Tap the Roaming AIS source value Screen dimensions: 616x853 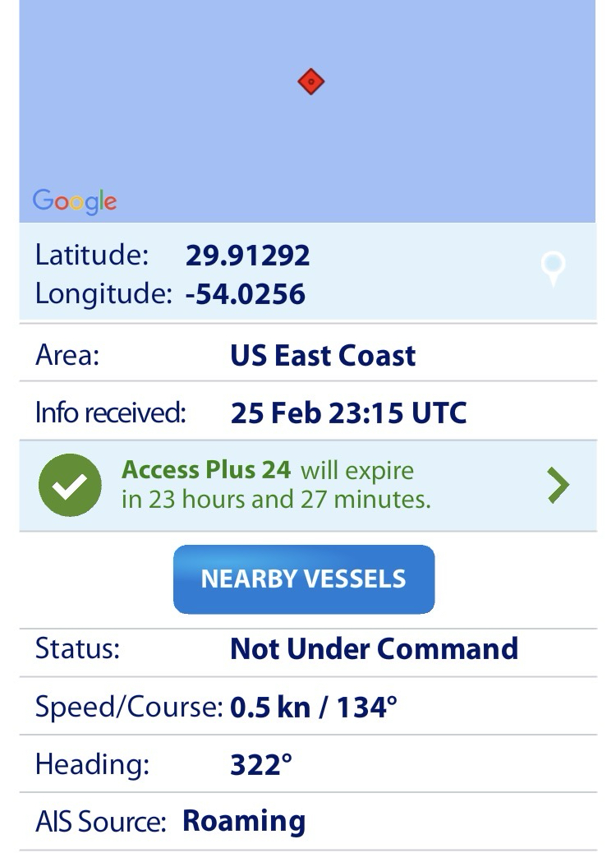click(x=244, y=821)
